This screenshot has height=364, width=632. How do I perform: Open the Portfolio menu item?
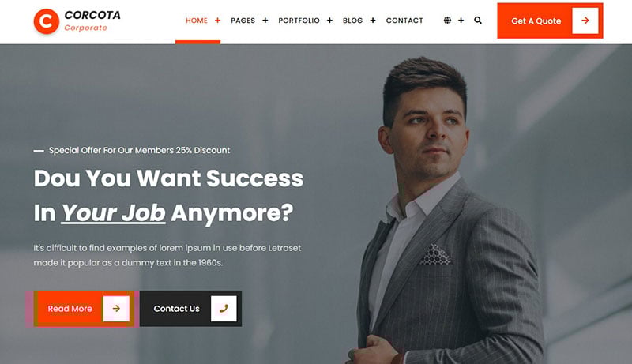(299, 21)
